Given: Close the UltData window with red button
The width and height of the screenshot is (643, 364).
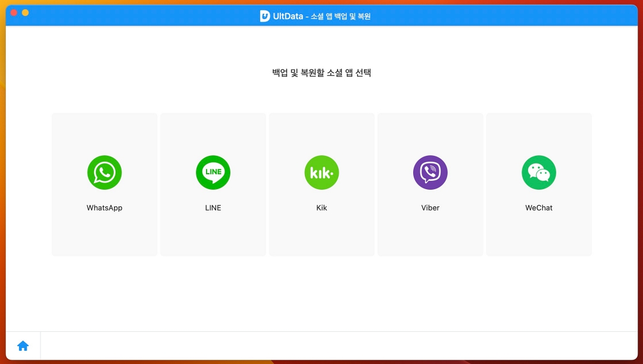Looking at the screenshot, I should pyautogui.click(x=14, y=12).
